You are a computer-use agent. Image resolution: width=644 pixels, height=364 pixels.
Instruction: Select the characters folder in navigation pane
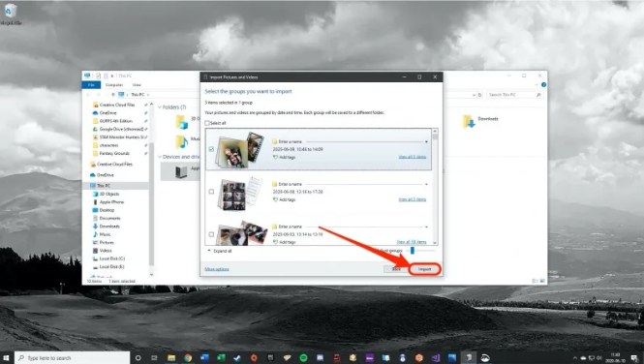pos(108,145)
